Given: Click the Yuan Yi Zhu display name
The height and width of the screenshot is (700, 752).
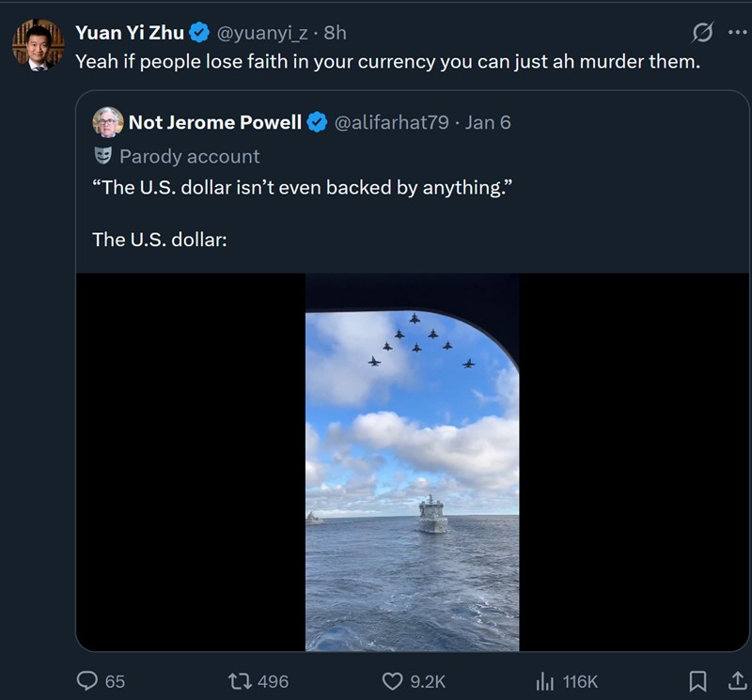Looking at the screenshot, I should pyautogui.click(x=129, y=32).
